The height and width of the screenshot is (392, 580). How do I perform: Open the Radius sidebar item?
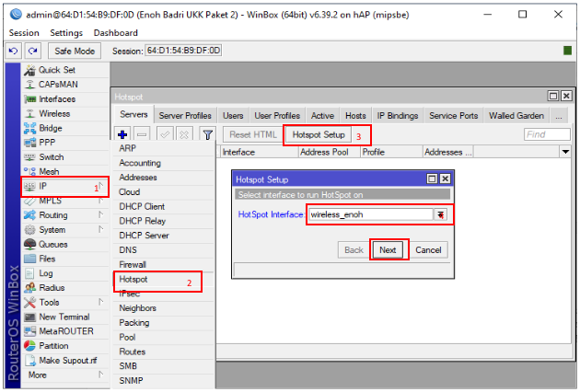coord(65,288)
